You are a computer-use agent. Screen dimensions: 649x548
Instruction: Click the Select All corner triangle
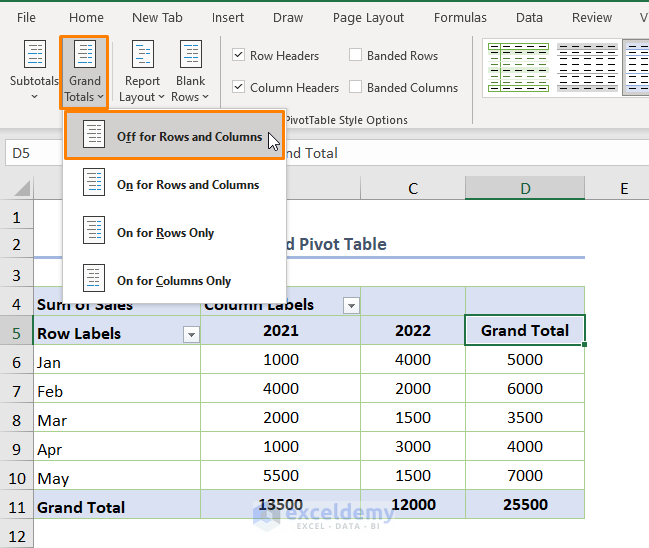click(x=22, y=188)
